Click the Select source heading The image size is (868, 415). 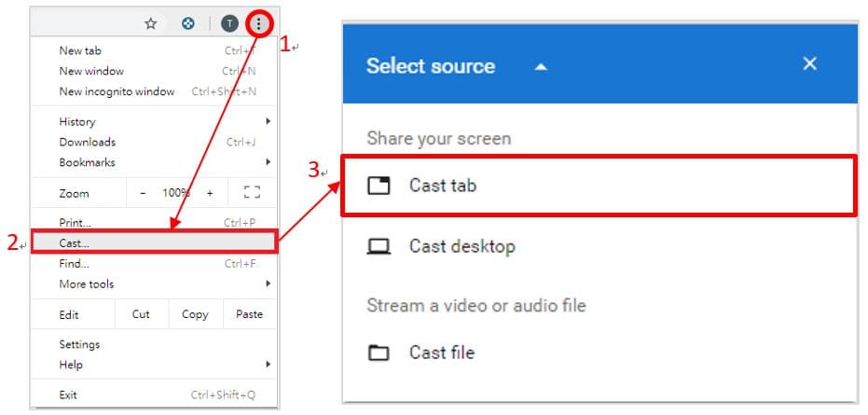(x=430, y=66)
